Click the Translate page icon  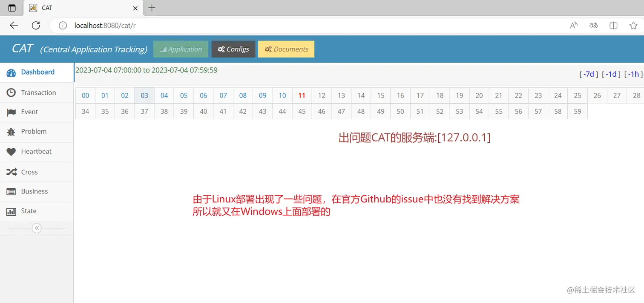(593, 25)
